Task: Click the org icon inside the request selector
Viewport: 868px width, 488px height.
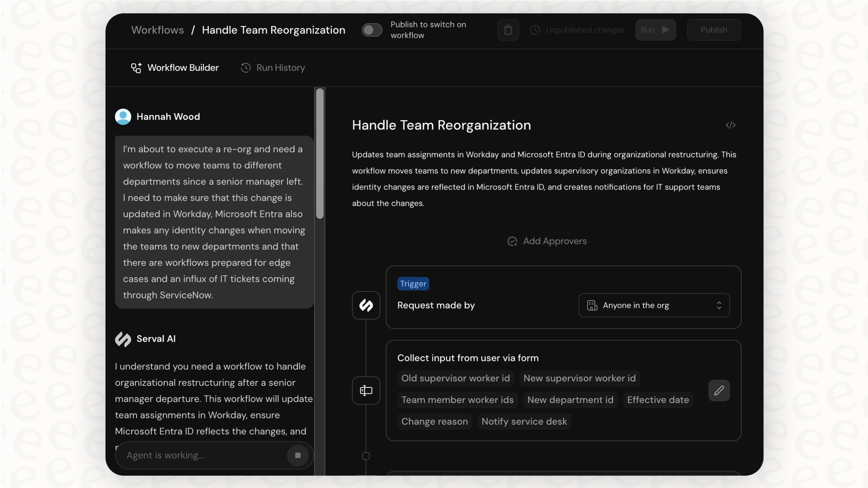Action: point(592,305)
